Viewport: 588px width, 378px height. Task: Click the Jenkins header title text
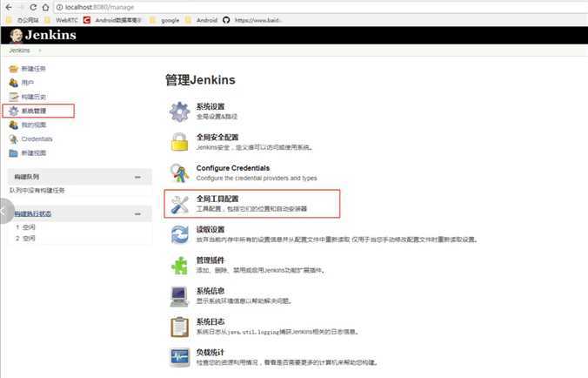[50, 36]
